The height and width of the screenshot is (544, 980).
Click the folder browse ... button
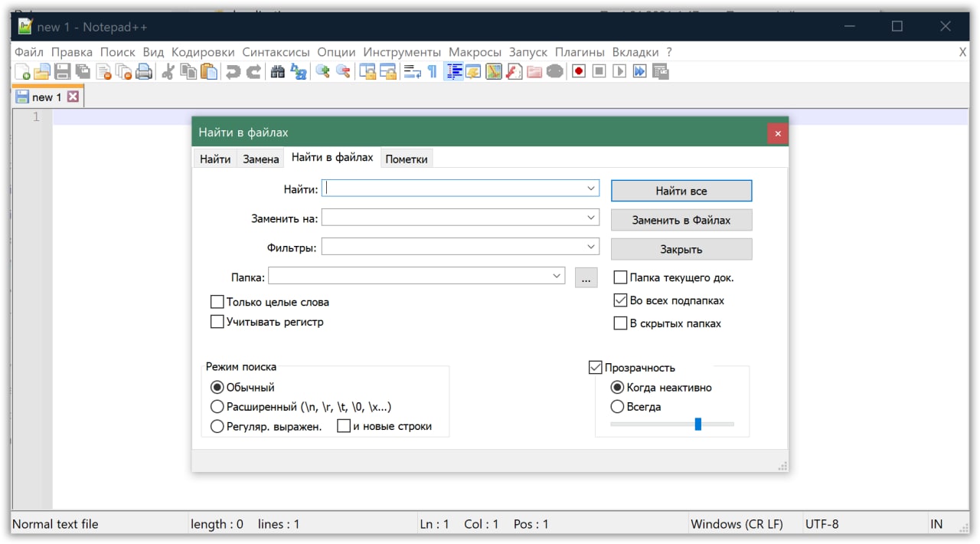(586, 277)
